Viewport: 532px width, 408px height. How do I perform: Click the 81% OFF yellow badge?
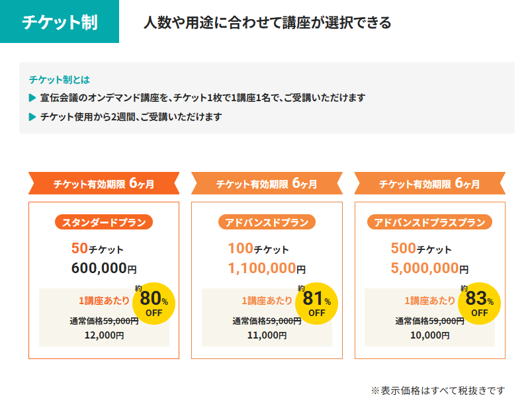(x=316, y=304)
